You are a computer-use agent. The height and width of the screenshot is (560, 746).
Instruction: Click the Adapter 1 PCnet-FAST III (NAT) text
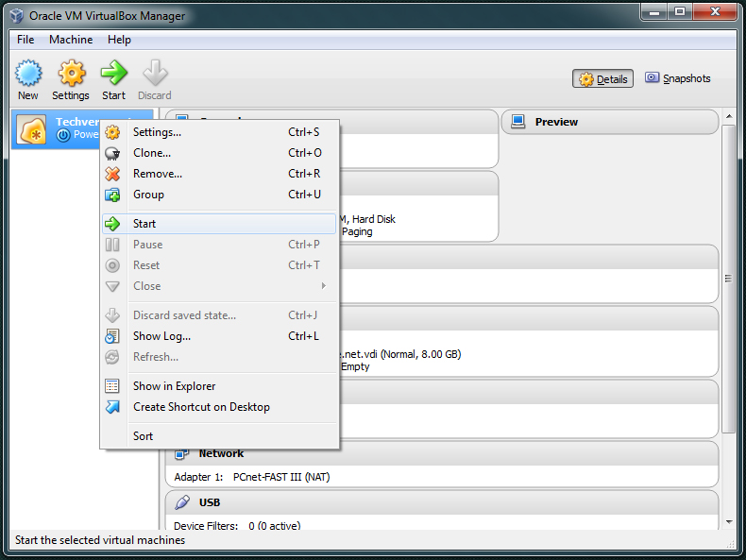point(252,477)
